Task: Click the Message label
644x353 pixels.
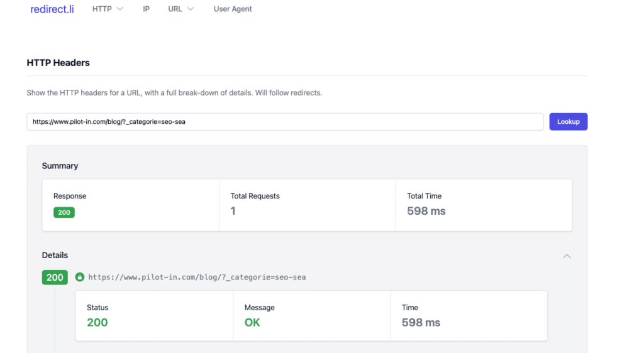Action: (260, 308)
